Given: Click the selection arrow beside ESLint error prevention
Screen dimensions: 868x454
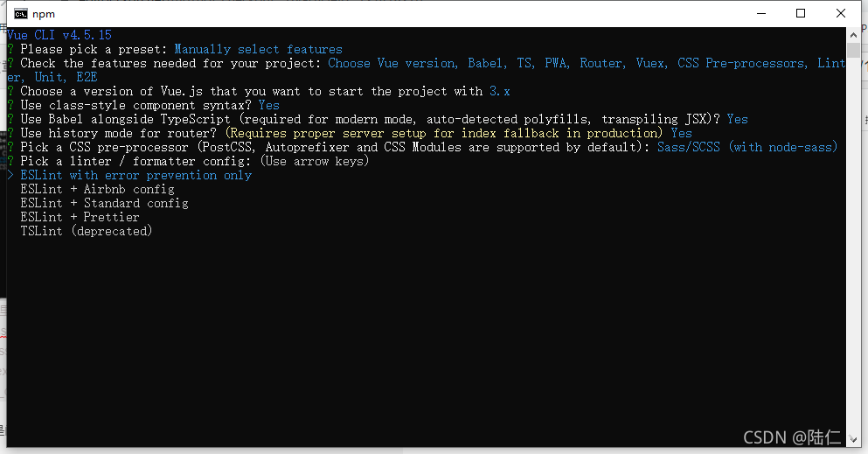Looking at the screenshot, I should pos(10,176).
